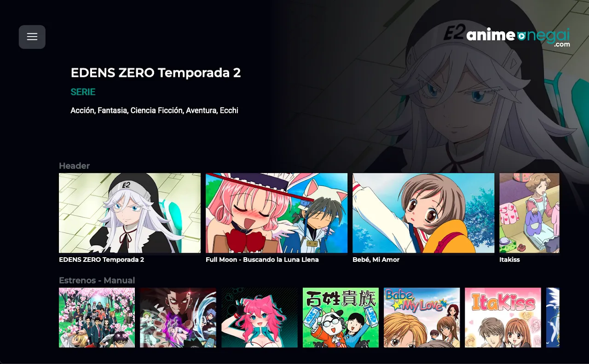Open the hamburger menu button
Screen dimensions: 589x364
pyautogui.click(x=32, y=37)
